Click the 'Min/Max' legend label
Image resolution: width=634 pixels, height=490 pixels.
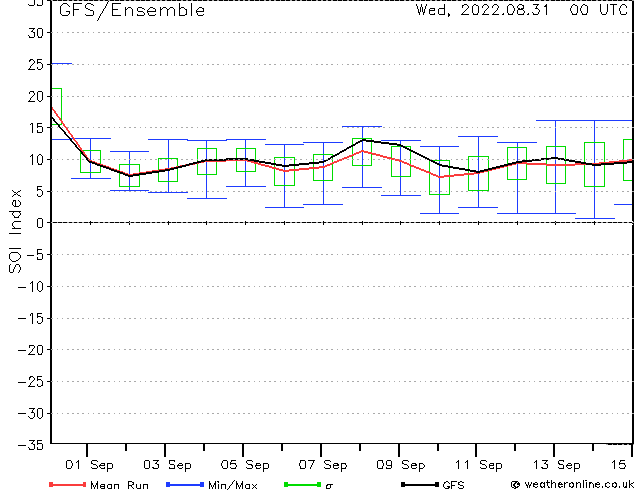point(233,485)
